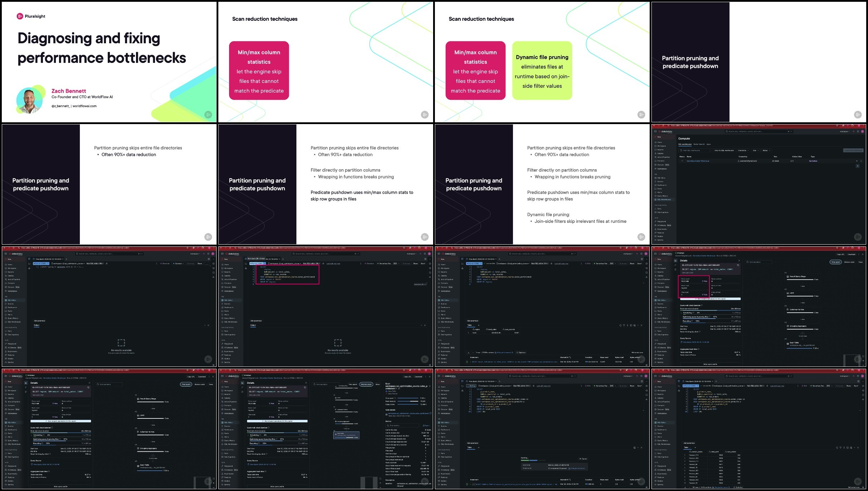The image size is (868, 491).
Task: Click Pluralsight logo on title slide
Action: (31, 16)
